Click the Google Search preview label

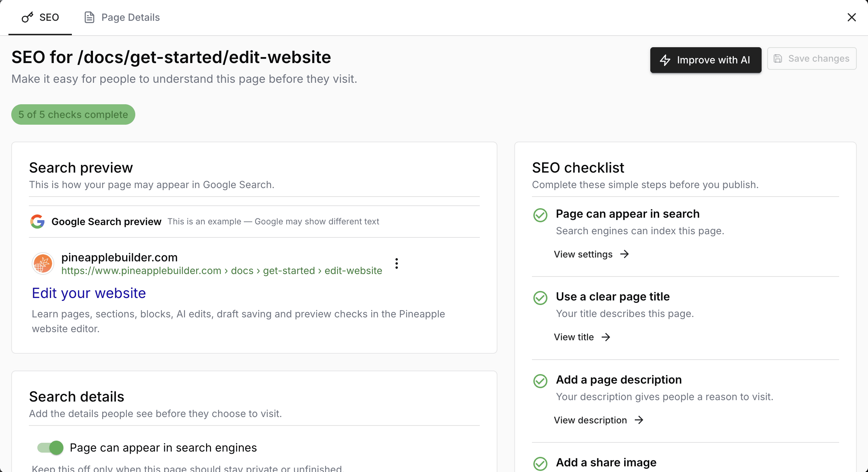pos(106,222)
